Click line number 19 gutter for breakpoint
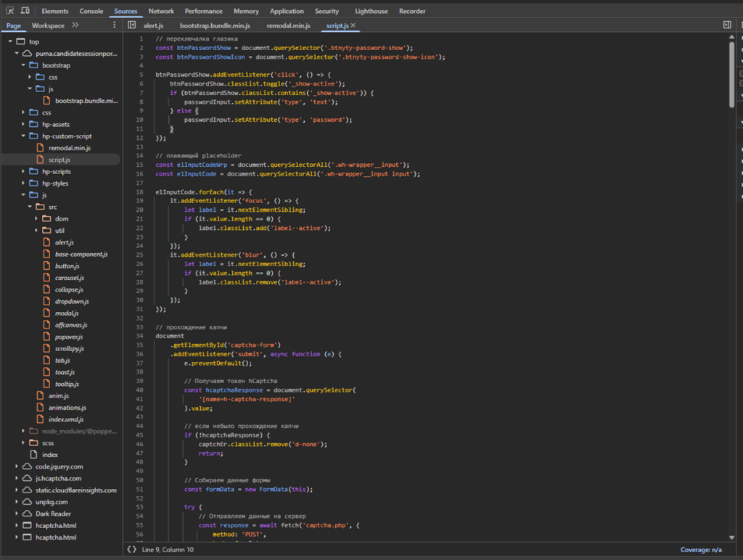Viewport: 743px width, 560px height. coord(139,201)
